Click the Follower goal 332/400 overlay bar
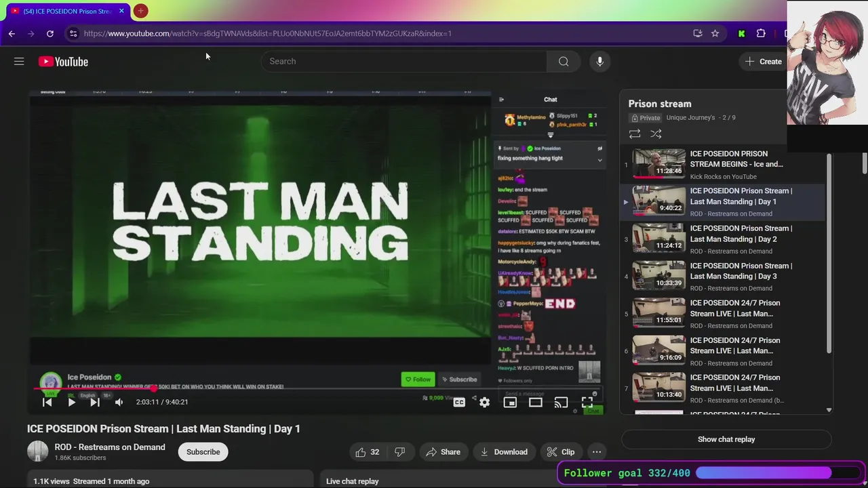868x488 pixels. (x=709, y=473)
